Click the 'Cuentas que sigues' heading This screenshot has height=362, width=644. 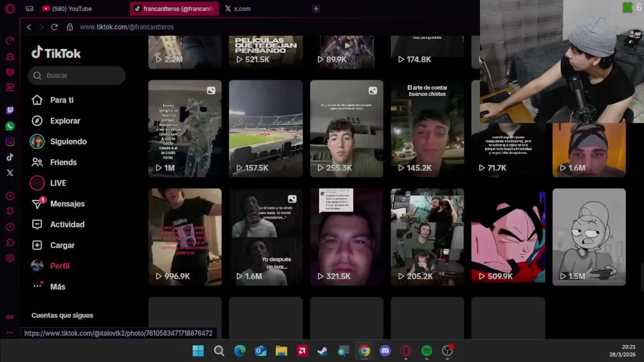click(62, 315)
